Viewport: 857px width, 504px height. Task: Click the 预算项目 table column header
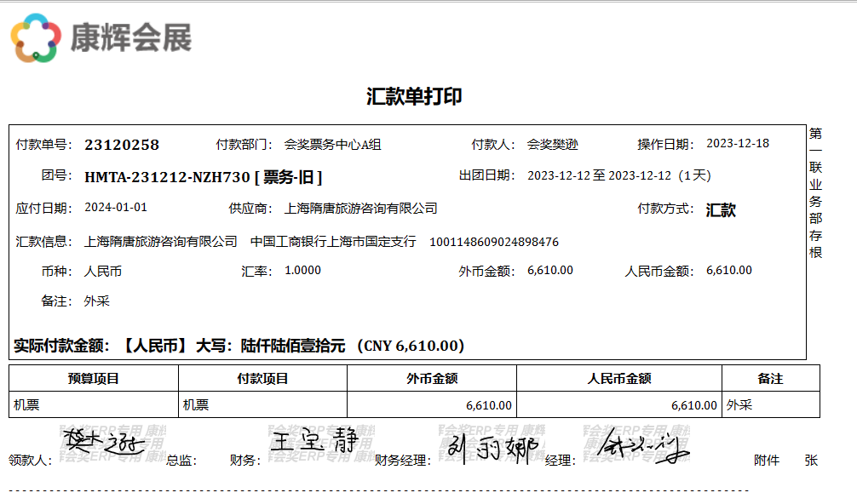tap(93, 379)
